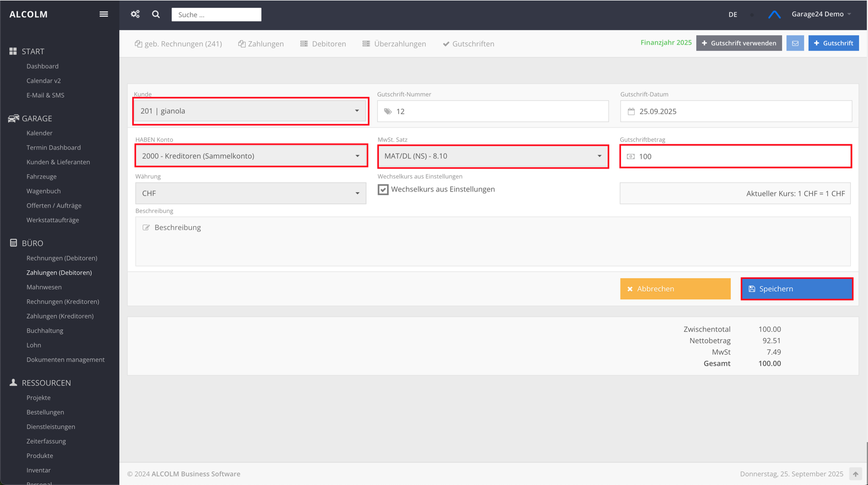868x485 pixels.
Task: Expand the HABEN Konto dropdown
Action: point(251,156)
